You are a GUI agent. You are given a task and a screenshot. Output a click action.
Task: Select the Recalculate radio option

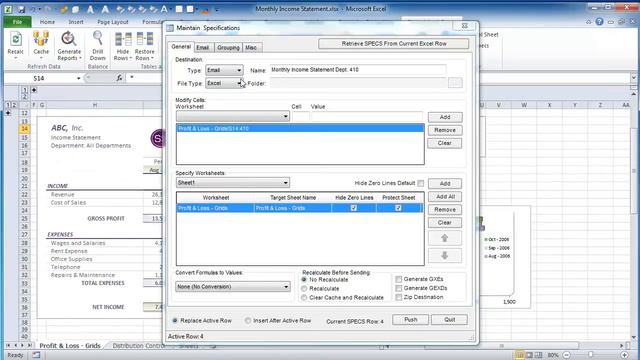(304, 289)
